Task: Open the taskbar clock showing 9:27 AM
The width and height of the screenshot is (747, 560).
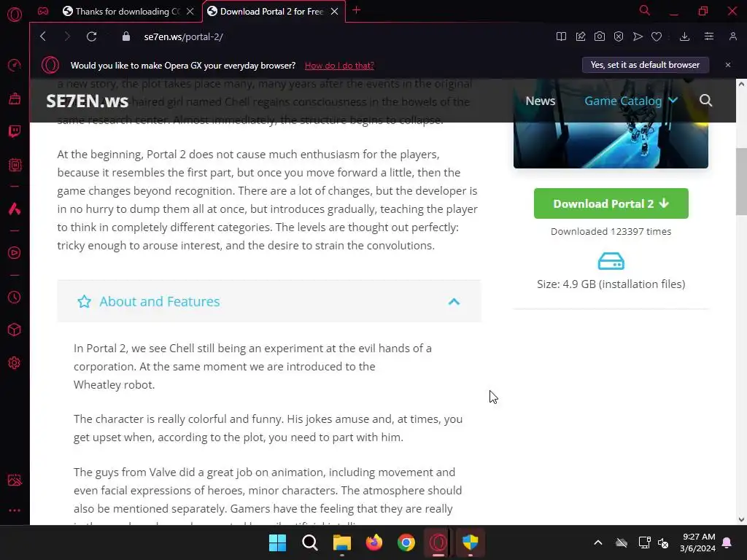Action: point(698,542)
